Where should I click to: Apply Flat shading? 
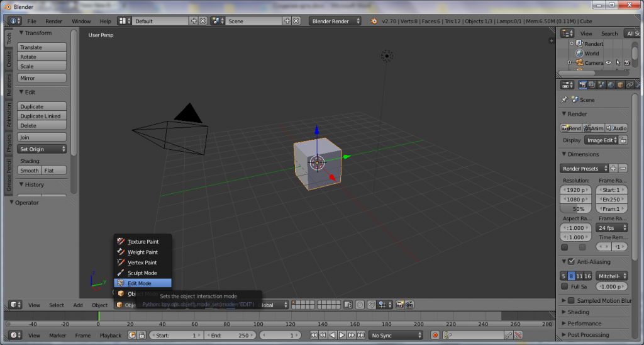tap(54, 171)
